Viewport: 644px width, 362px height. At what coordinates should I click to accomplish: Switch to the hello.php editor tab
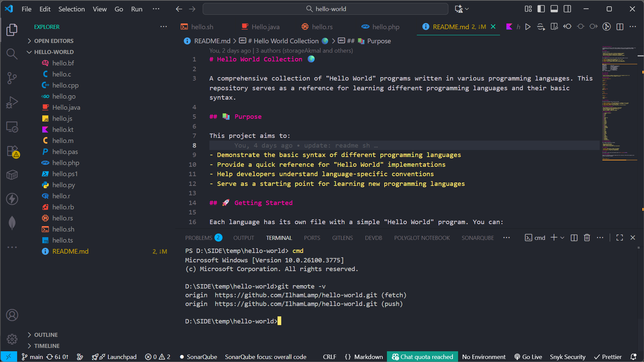pos(386,27)
